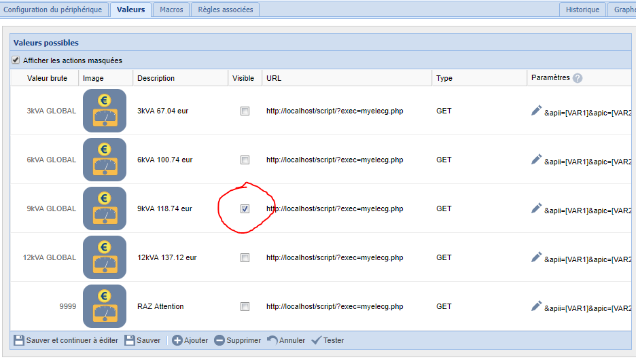Switch to the Macros tab
This screenshot has height=364, width=636.
click(171, 10)
